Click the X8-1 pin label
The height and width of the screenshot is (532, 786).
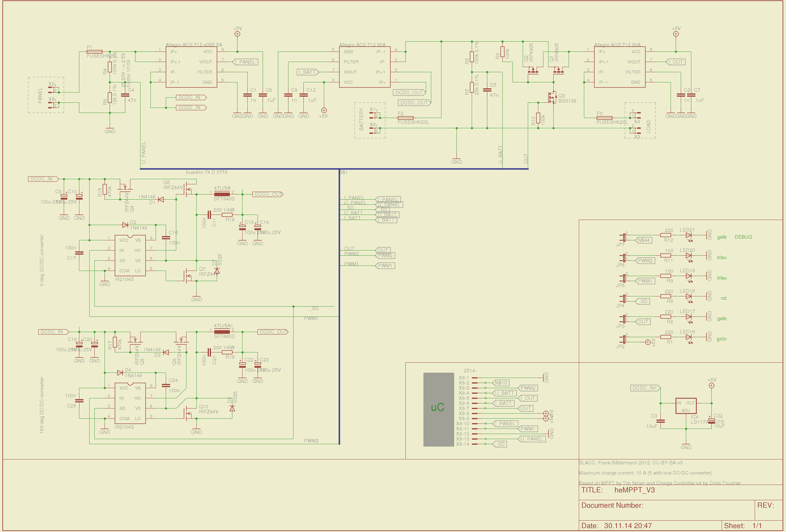tap(464, 378)
